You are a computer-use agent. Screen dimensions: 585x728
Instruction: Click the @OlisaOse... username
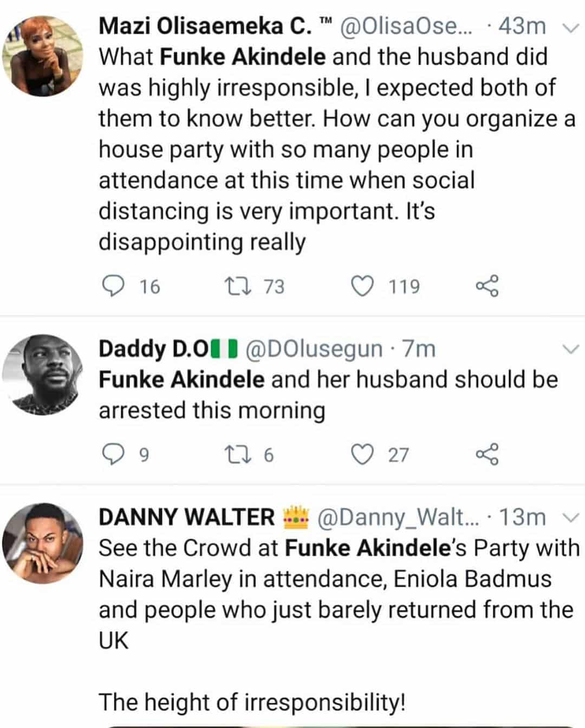pyautogui.click(x=406, y=26)
